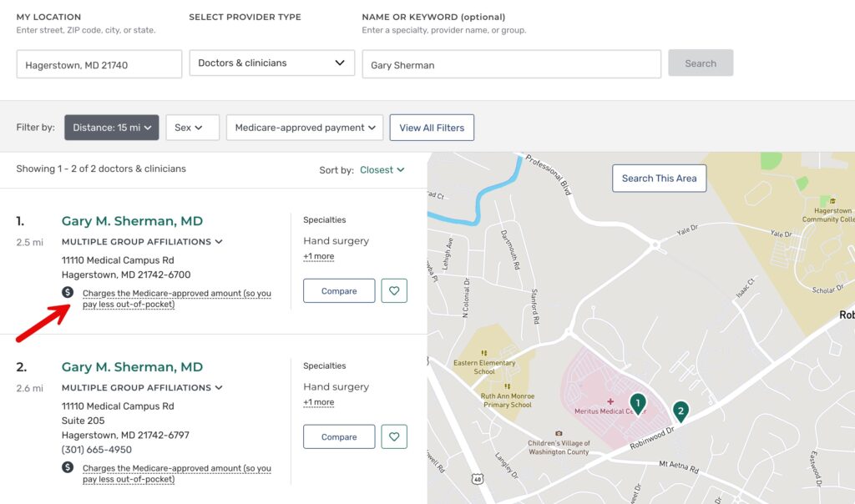Click Compare button for the first doctor

pos(339,291)
